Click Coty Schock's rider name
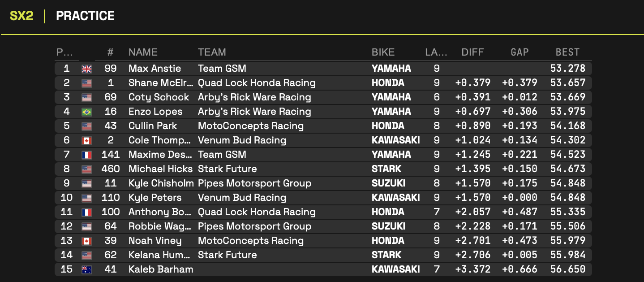The width and height of the screenshot is (644, 282). pos(159,97)
